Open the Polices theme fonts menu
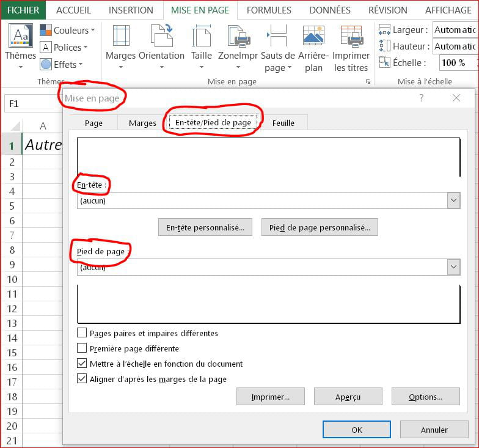 click(64, 48)
